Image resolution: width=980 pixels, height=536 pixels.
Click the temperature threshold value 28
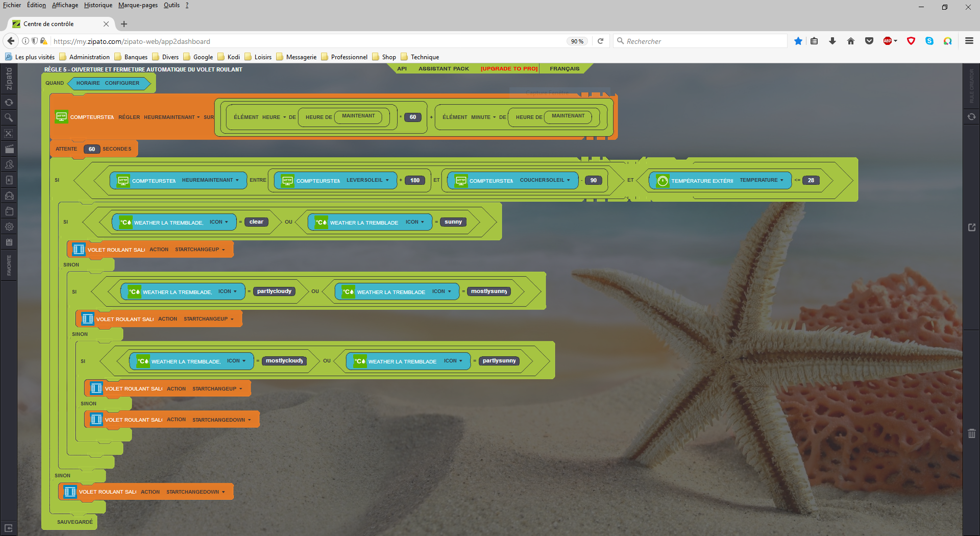[x=811, y=180]
